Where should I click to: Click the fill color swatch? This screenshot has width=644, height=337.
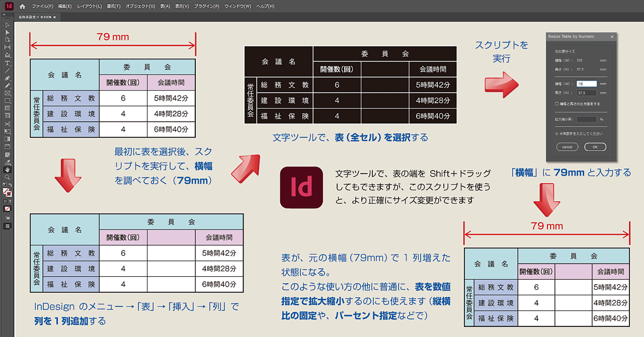(5, 189)
